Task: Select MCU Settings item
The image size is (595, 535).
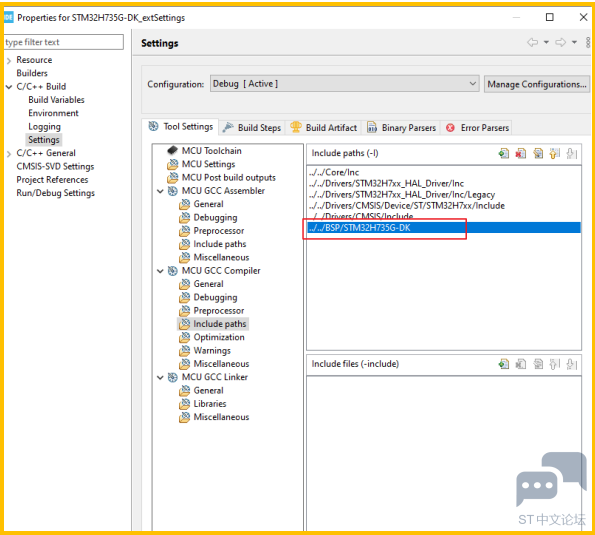Action: 208,164
